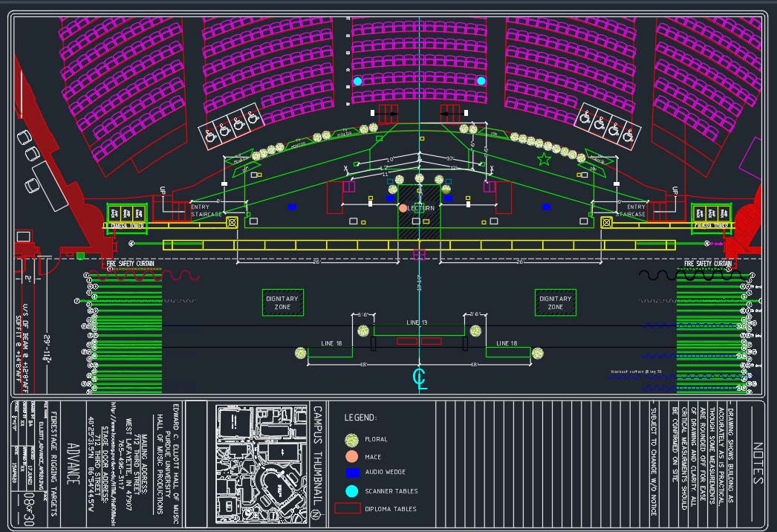Image resolution: width=777 pixels, height=532 pixels.
Task: Select the right Dignitary Zone box
Action: (555, 302)
